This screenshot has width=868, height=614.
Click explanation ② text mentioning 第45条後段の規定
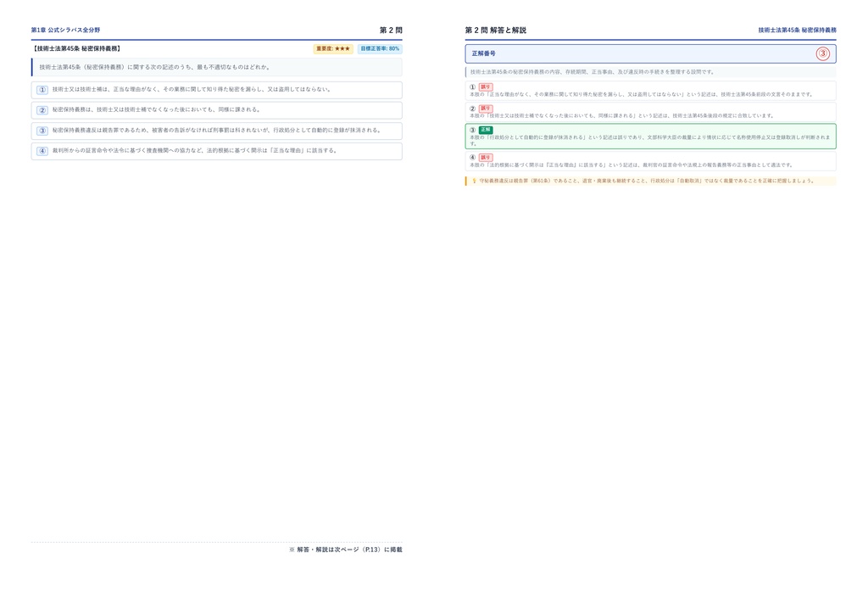[x=622, y=115]
